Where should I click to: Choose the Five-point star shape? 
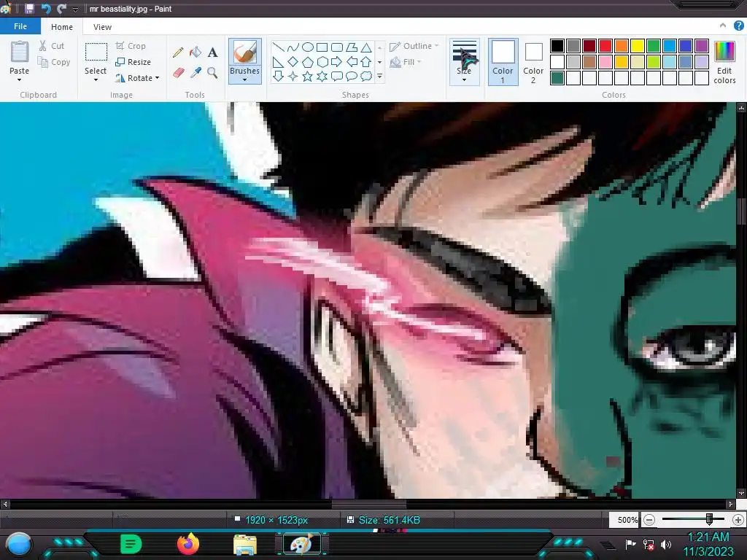[x=308, y=76]
